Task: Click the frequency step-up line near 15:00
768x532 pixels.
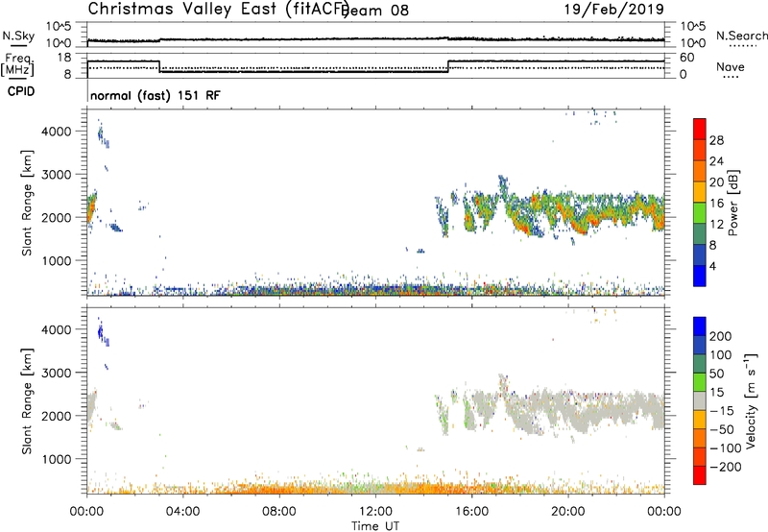Action: click(448, 66)
